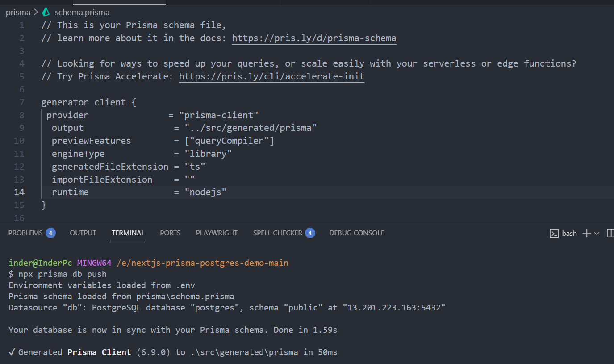Viewport: 614px width, 364px height.
Task: Click the importFileExtension property name
Action: tap(102, 180)
